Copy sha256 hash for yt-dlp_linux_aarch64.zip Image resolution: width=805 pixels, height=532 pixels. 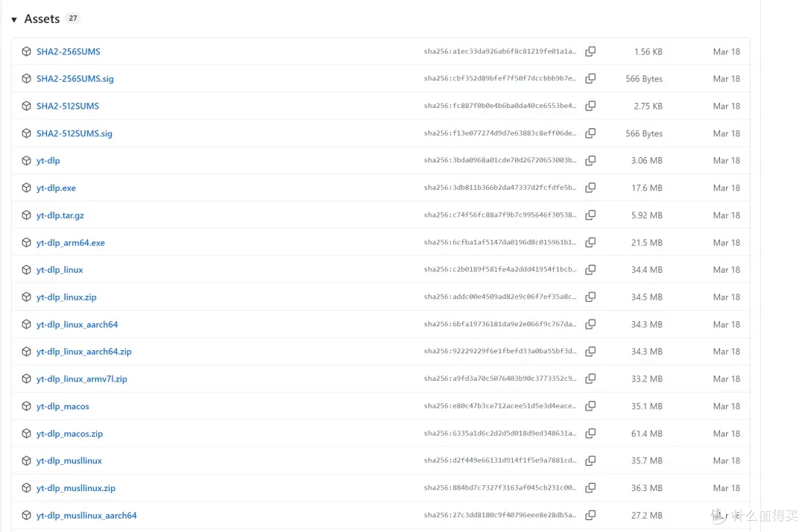590,352
